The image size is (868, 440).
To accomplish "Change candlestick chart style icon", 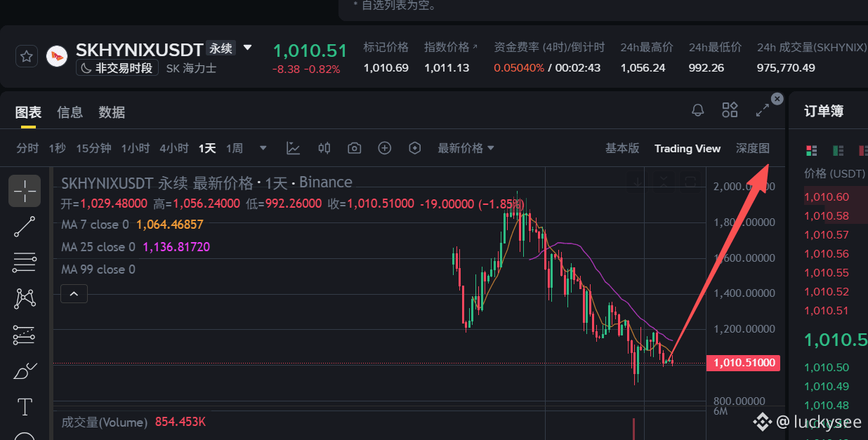I will click(324, 148).
